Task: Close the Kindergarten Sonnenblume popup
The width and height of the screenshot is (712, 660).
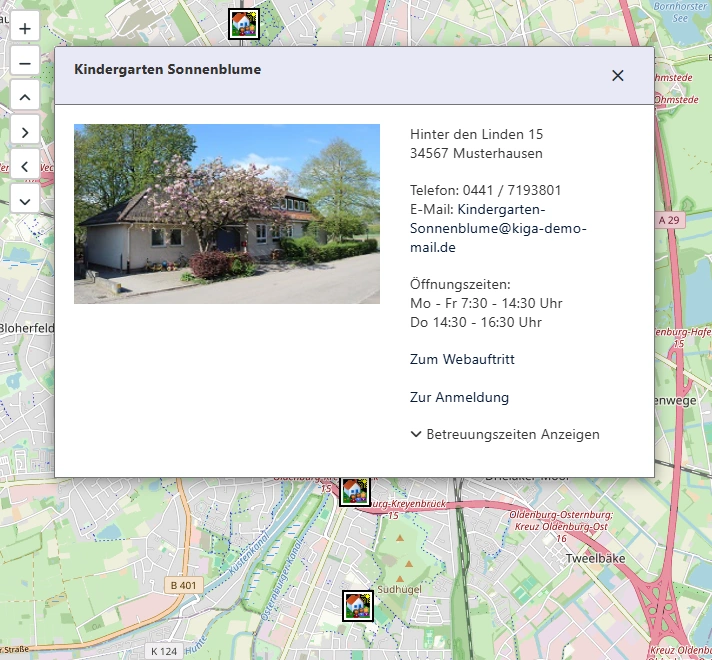Action: [617, 75]
